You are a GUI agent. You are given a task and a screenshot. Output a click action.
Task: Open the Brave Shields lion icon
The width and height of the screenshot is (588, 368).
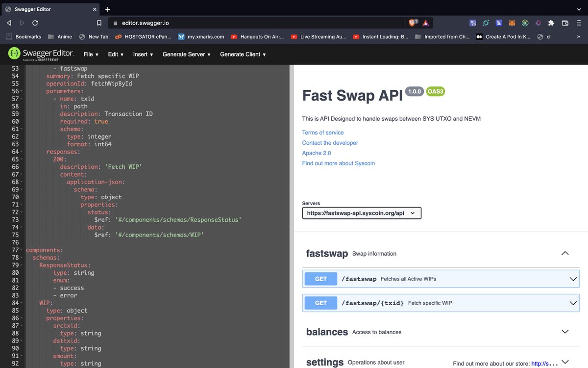coord(413,23)
